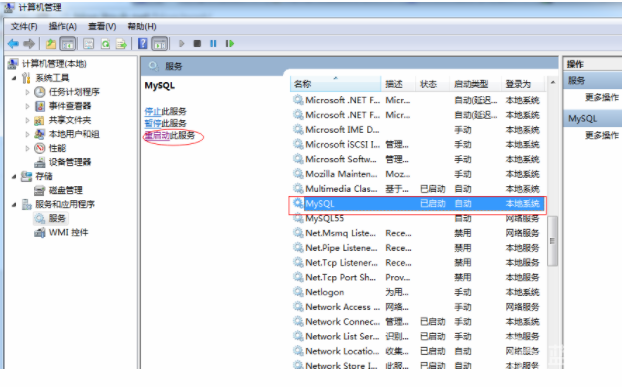Click the Start service play icon
This screenshot has width=622, height=387.
(x=181, y=44)
